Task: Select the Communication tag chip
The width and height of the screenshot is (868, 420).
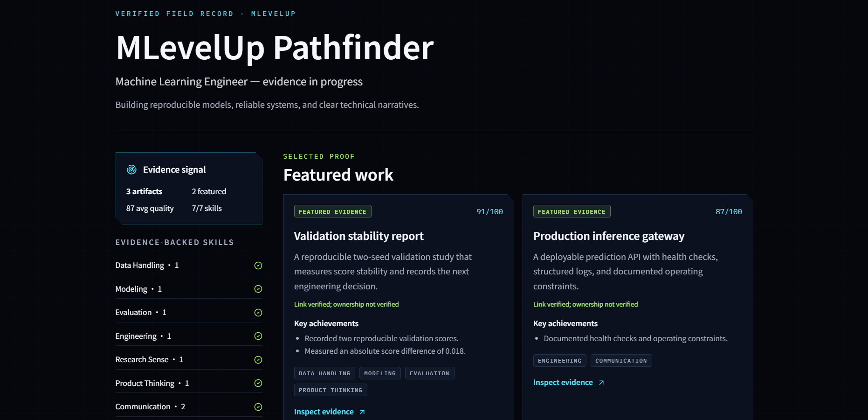Action: click(621, 361)
